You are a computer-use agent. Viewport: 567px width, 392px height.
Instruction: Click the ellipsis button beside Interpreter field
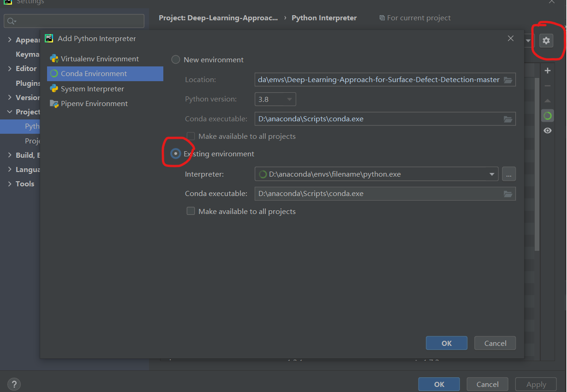click(509, 174)
